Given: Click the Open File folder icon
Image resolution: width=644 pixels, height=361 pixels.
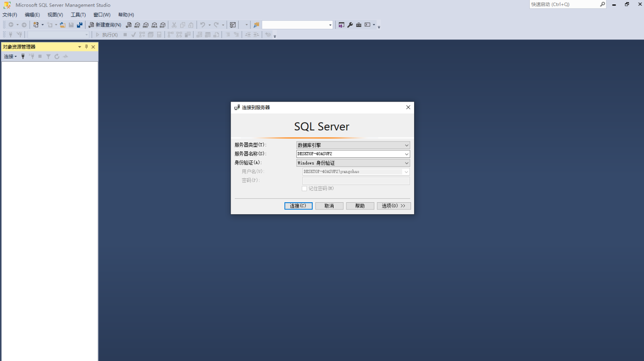Looking at the screenshot, I should (x=63, y=25).
